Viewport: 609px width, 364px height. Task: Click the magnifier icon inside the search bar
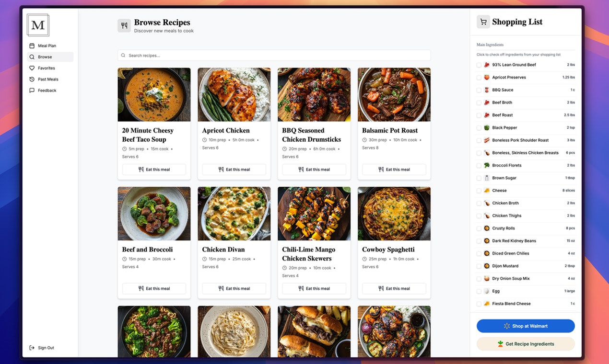click(123, 56)
